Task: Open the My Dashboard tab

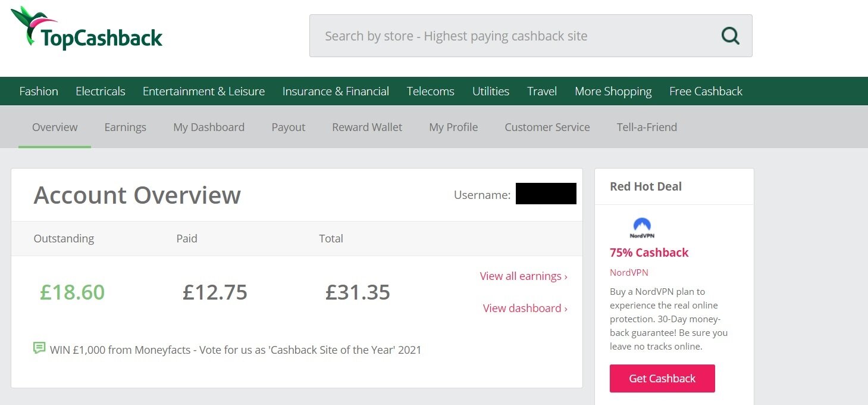Action: point(209,127)
